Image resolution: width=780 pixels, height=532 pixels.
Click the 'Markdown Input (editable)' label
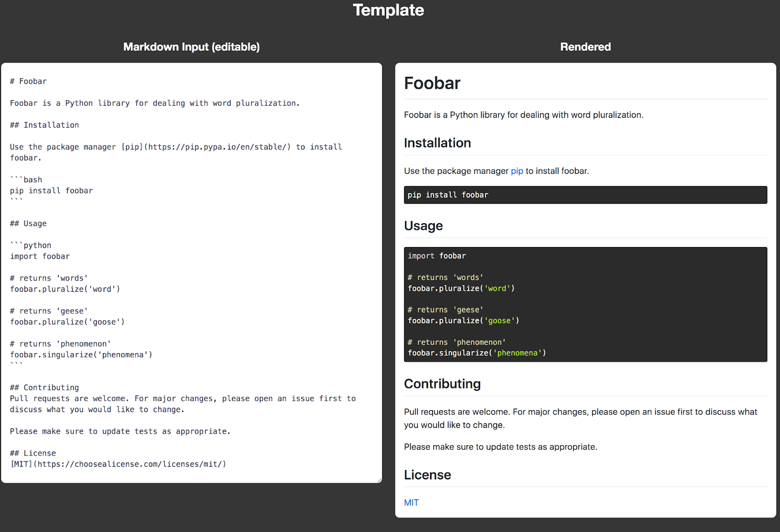coord(191,47)
